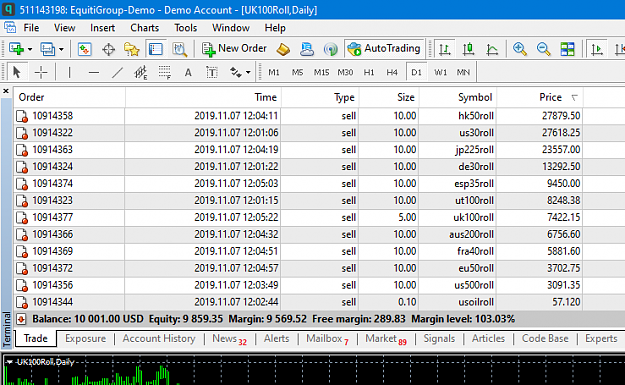Sort by the Time column header

pos(203,97)
